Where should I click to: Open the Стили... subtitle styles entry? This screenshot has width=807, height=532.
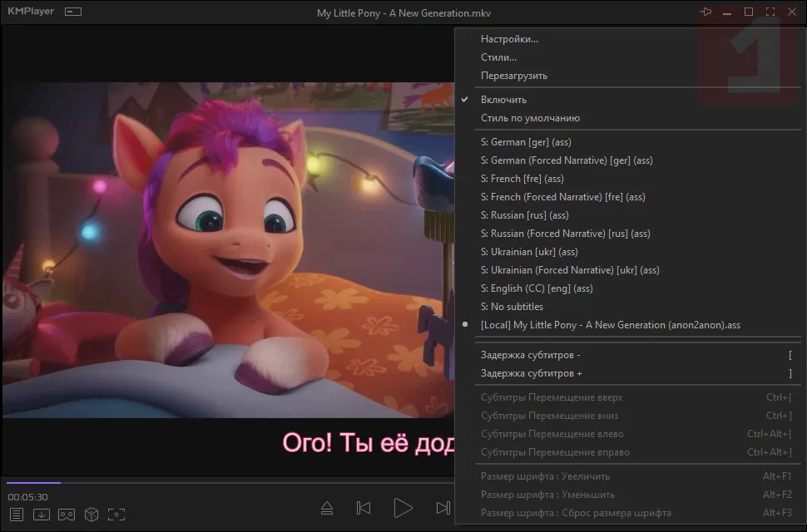(x=628, y=57)
